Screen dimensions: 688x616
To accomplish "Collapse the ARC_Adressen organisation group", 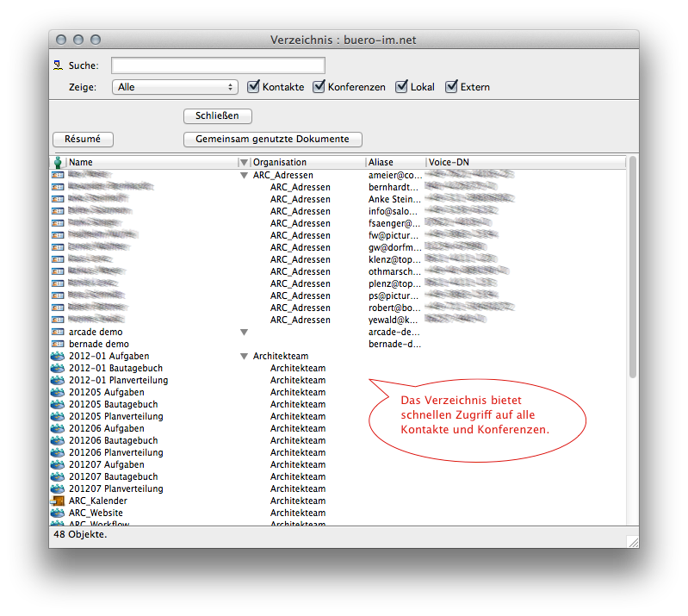I will click(x=244, y=175).
